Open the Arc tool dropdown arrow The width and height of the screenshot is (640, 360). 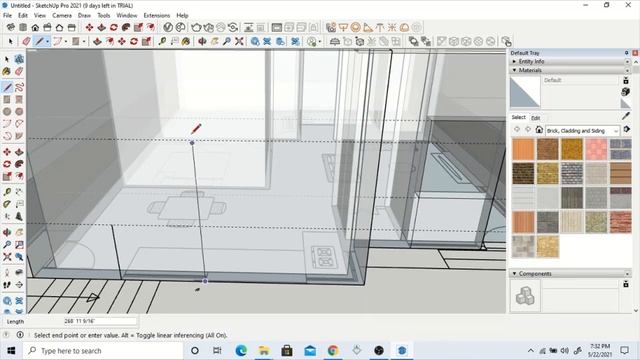coord(66,41)
